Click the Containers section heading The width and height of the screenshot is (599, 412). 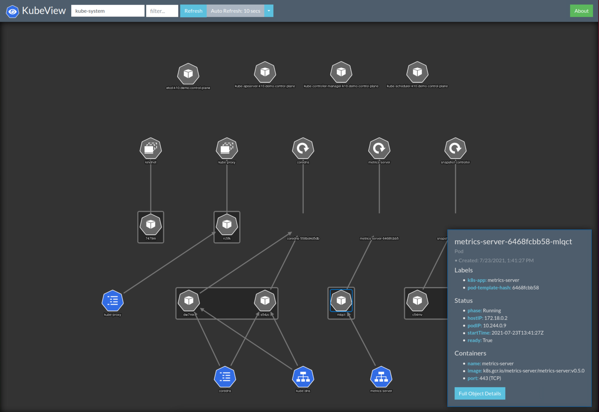click(470, 353)
